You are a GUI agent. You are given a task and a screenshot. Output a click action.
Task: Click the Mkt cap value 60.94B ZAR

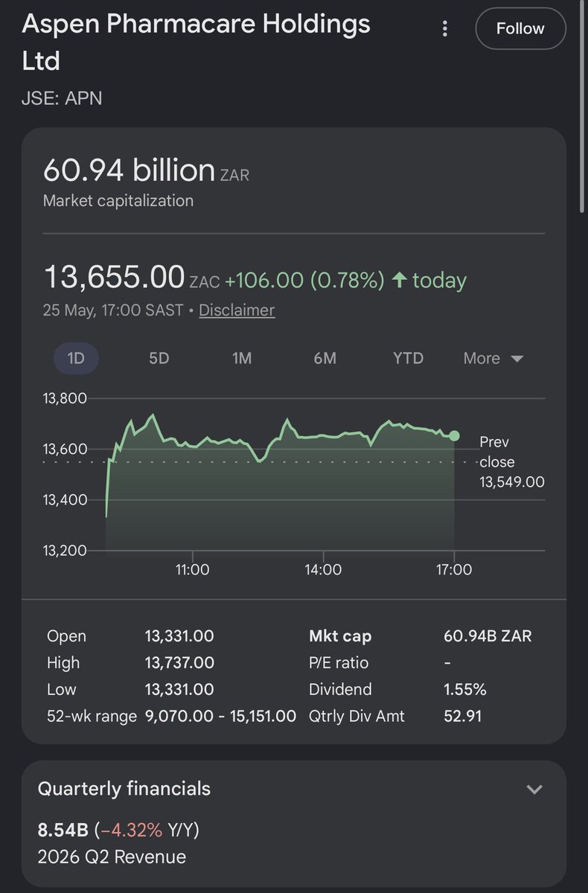click(488, 636)
